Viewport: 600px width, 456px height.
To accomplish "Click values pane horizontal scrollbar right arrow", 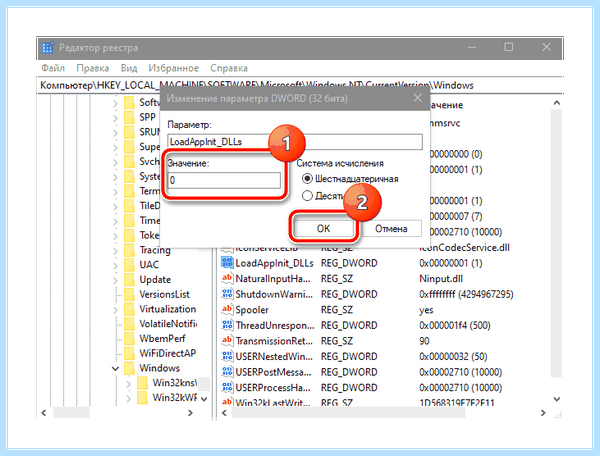I will (543, 413).
